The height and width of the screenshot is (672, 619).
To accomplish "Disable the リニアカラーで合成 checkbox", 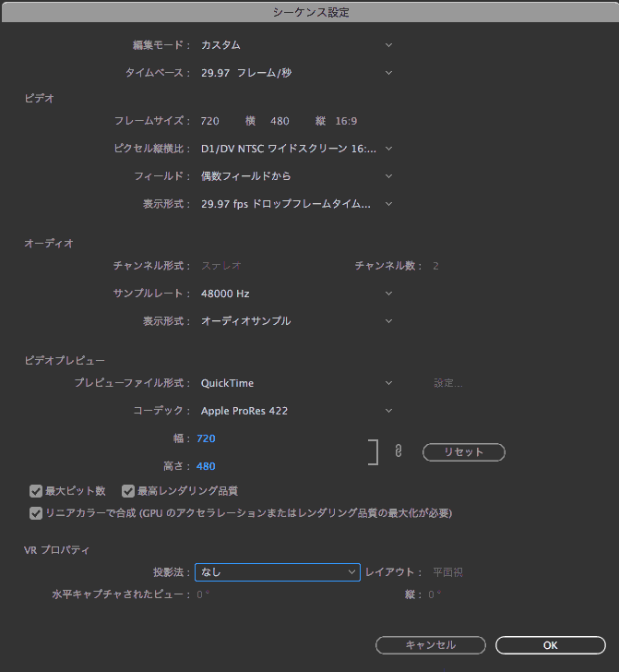I will coord(36,513).
